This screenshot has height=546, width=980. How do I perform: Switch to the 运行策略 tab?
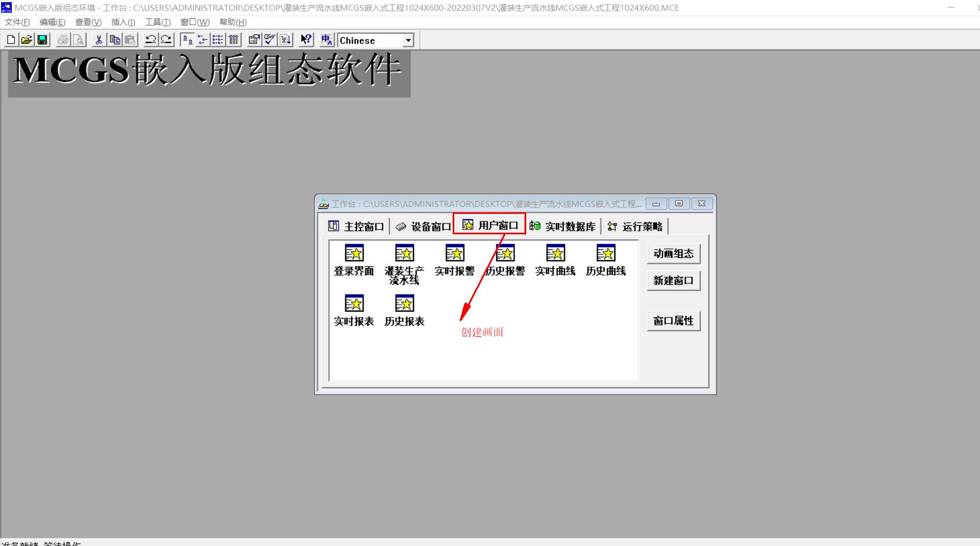[x=635, y=226]
